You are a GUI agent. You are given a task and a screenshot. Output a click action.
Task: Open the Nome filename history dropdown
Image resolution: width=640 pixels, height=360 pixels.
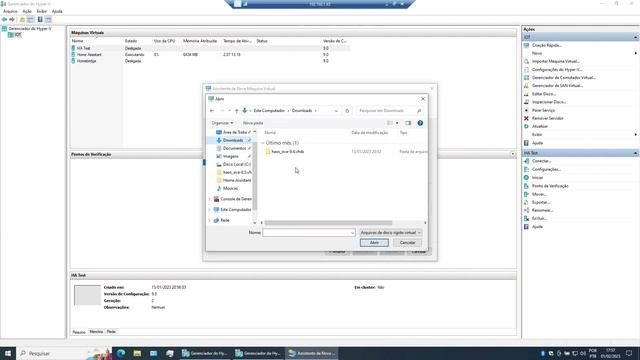(x=352, y=233)
